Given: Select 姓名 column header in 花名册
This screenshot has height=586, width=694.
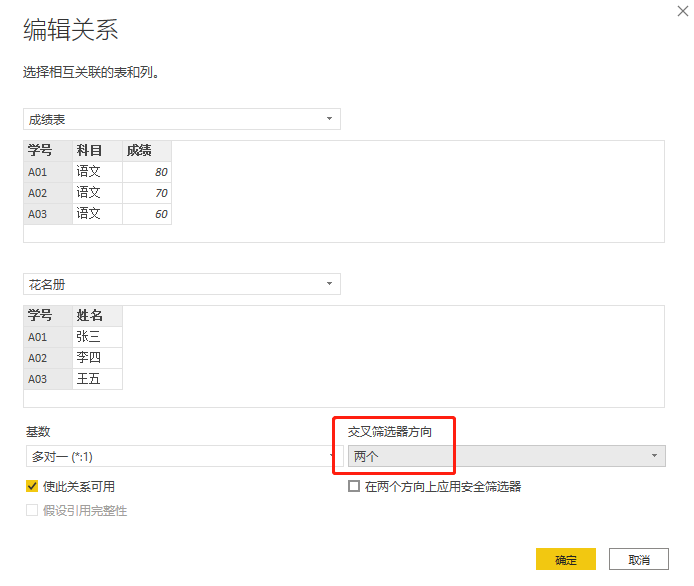Looking at the screenshot, I should [x=89, y=315].
